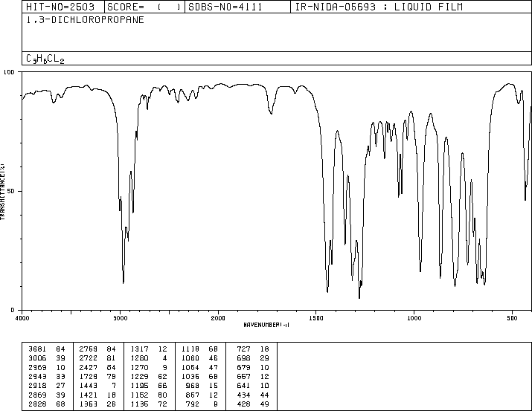Select peak entry 2828 in the table

(x=47, y=404)
